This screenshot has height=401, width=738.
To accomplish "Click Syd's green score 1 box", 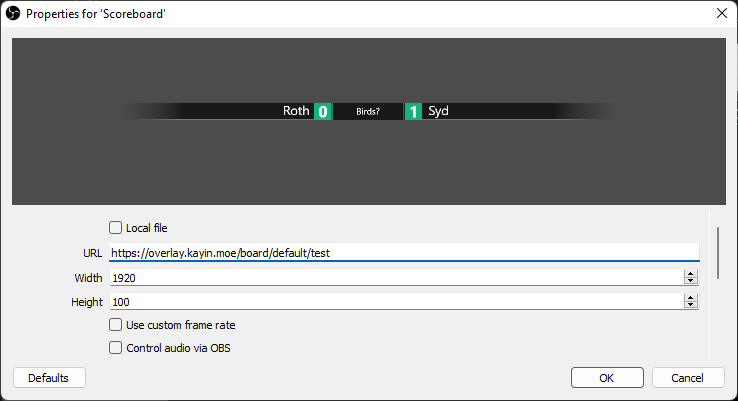I will pos(413,112).
